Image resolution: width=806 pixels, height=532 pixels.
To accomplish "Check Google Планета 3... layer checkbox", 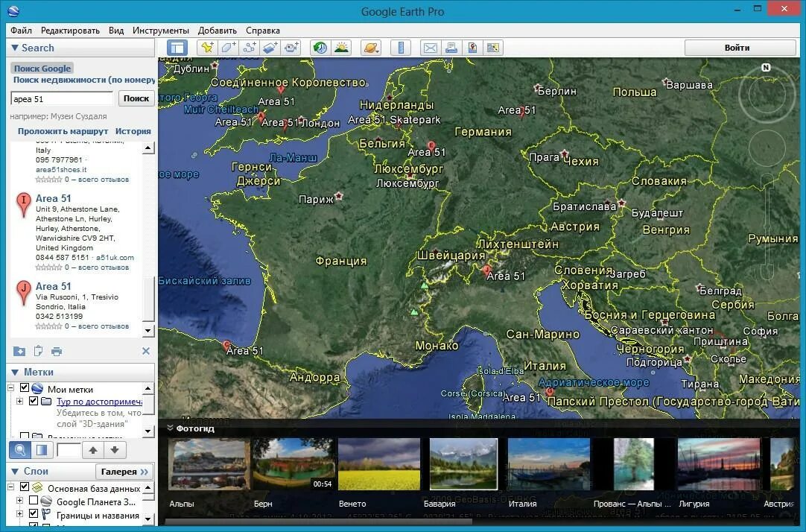I will click(34, 500).
